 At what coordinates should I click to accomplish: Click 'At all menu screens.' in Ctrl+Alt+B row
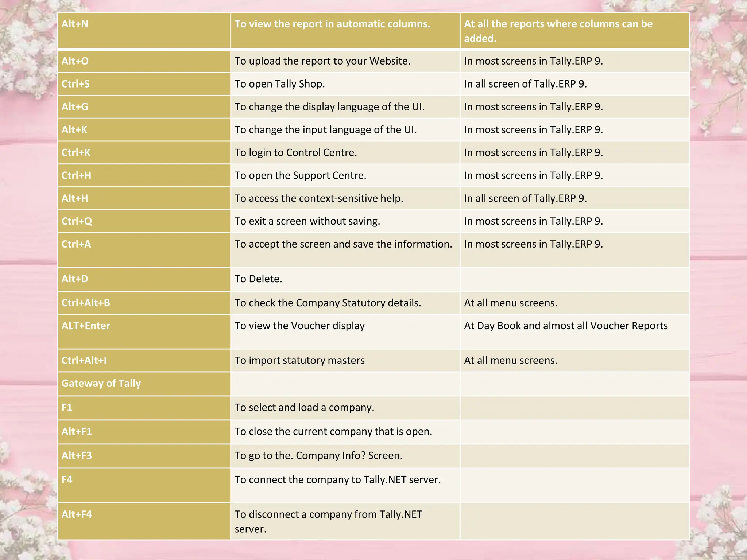(x=511, y=303)
